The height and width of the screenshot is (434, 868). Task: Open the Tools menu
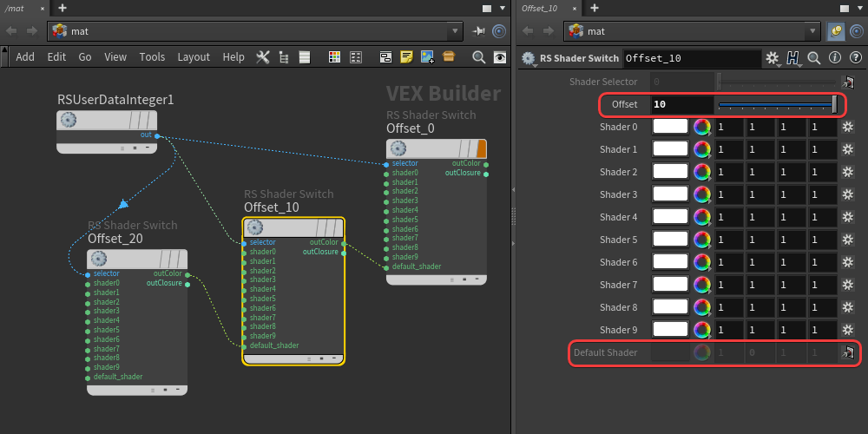tap(152, 57)
